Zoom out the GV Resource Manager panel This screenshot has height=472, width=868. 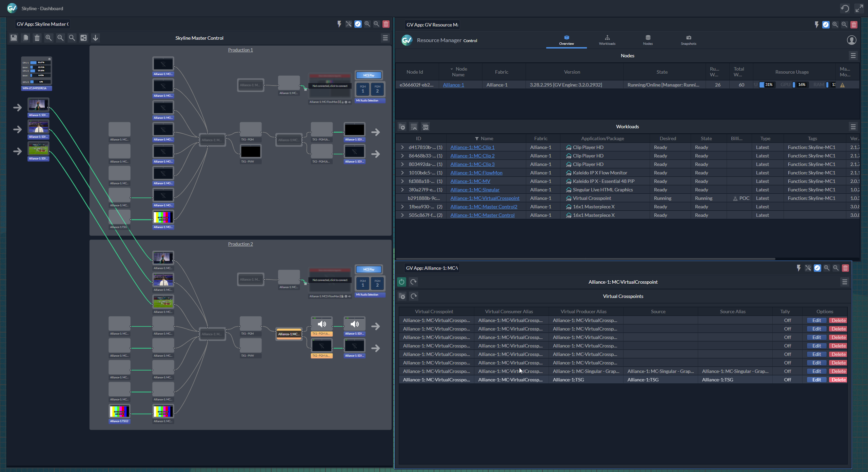tap(844, 25)
